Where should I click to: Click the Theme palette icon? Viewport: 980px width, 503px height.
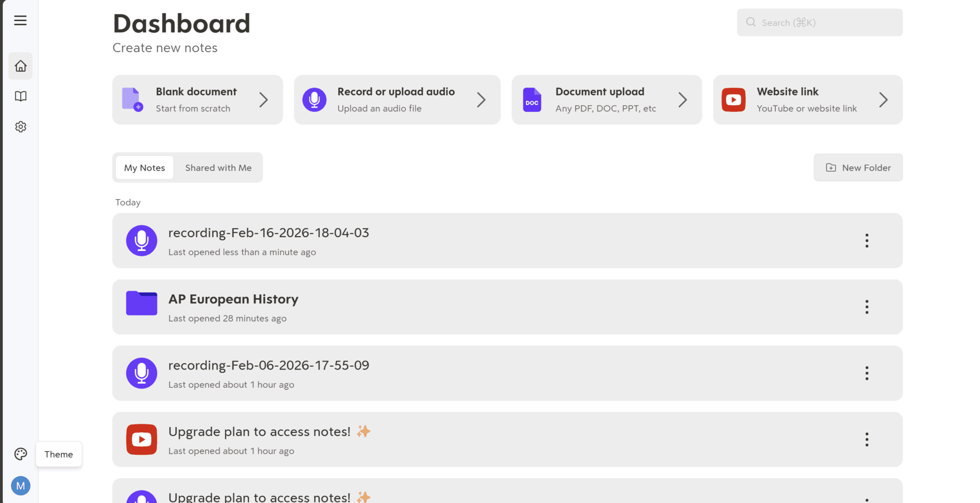(20, 454)
